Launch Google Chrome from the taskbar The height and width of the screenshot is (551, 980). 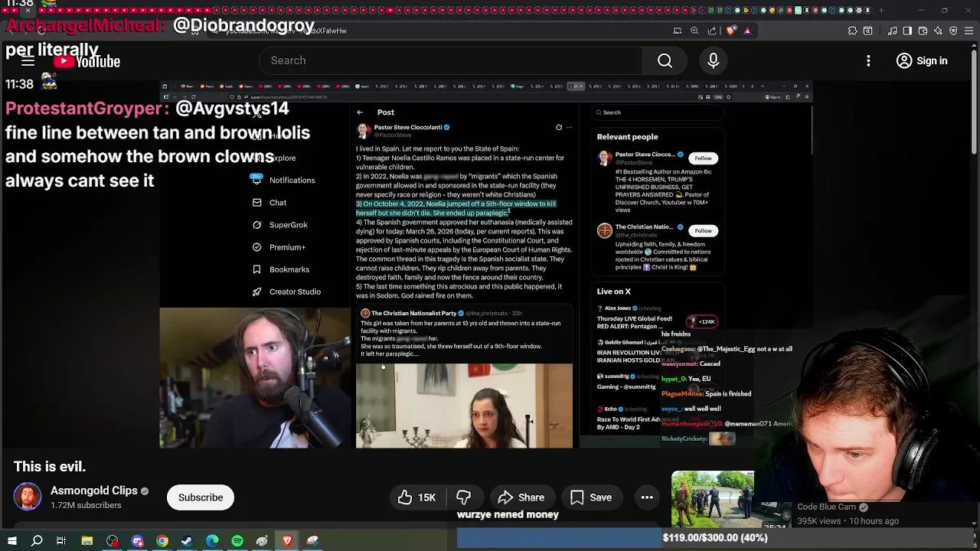click(x=162, y=541)
